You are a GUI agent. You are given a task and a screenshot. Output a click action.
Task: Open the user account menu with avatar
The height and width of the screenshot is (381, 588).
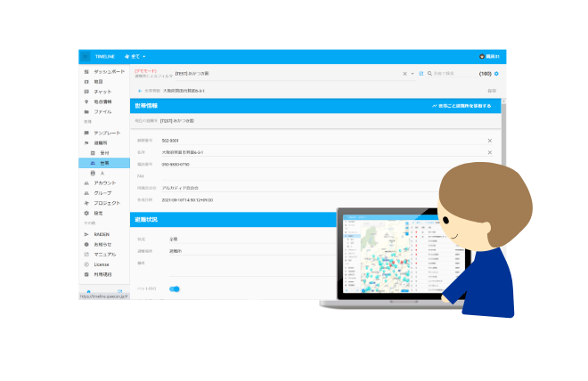(489, 57)
